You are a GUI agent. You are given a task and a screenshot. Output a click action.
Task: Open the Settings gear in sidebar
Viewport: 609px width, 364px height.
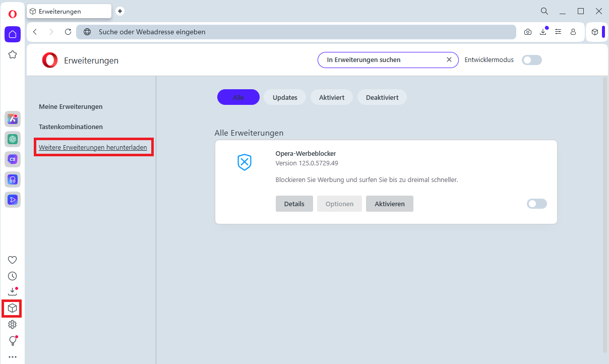(x=13, y=325)
